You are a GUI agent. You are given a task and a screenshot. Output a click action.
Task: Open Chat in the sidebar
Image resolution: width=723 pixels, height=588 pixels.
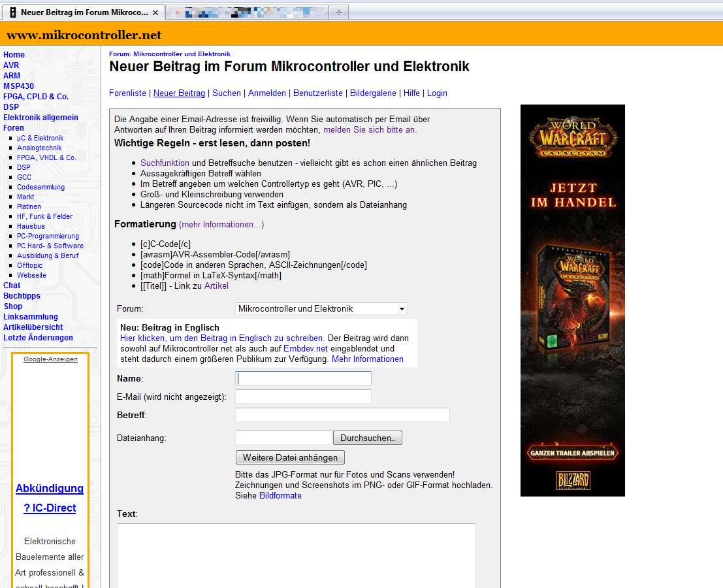pyautogui.click(x=12, y=286)
